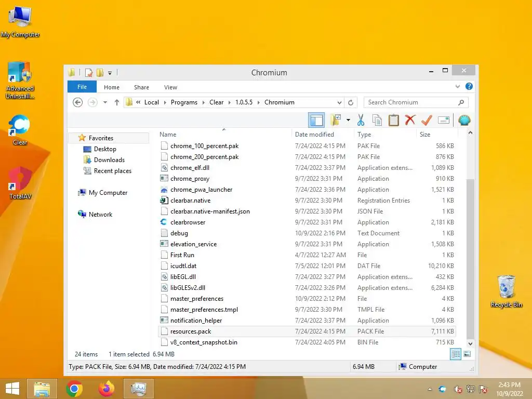Open the TotalAV desktop shortcut
Viewport: 532px width, 399px height.
20,183
